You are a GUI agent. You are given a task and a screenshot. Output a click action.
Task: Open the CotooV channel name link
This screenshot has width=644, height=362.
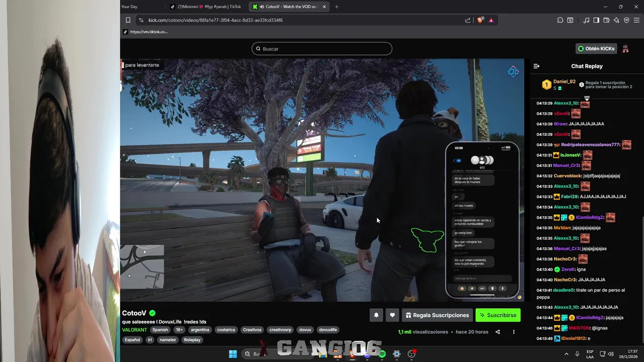click(x=134, y=313)
